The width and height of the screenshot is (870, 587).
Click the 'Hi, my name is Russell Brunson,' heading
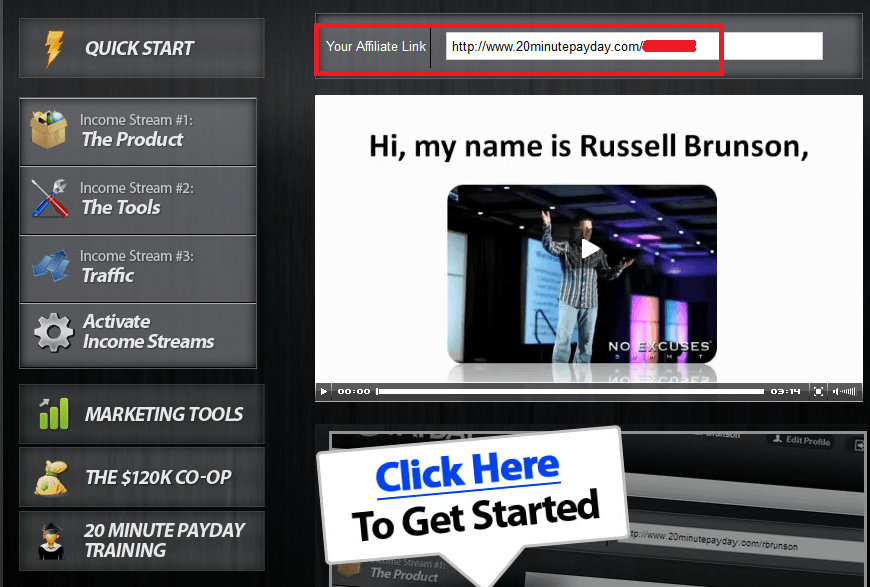click(x=589, y=147)
